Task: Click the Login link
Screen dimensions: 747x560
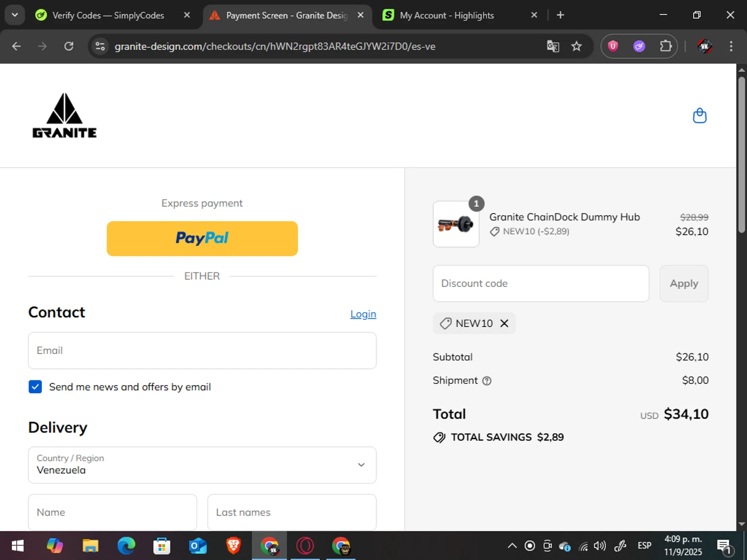Action: (x=363, y=314)
